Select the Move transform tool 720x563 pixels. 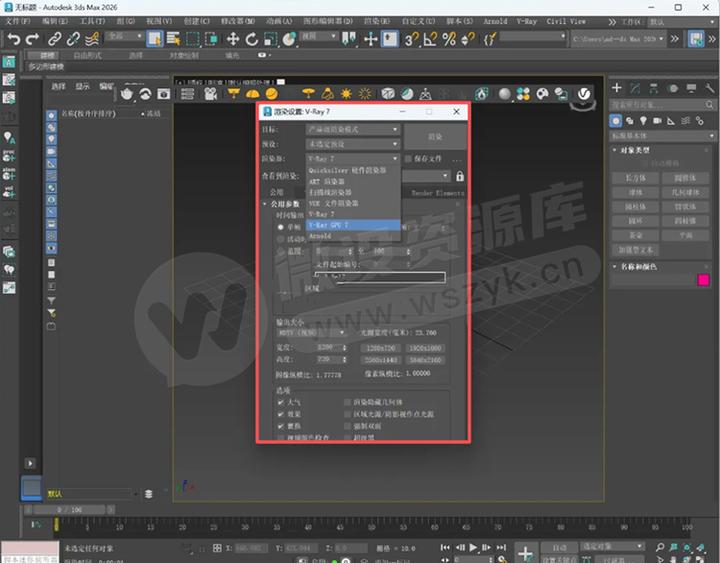(234, 39)
